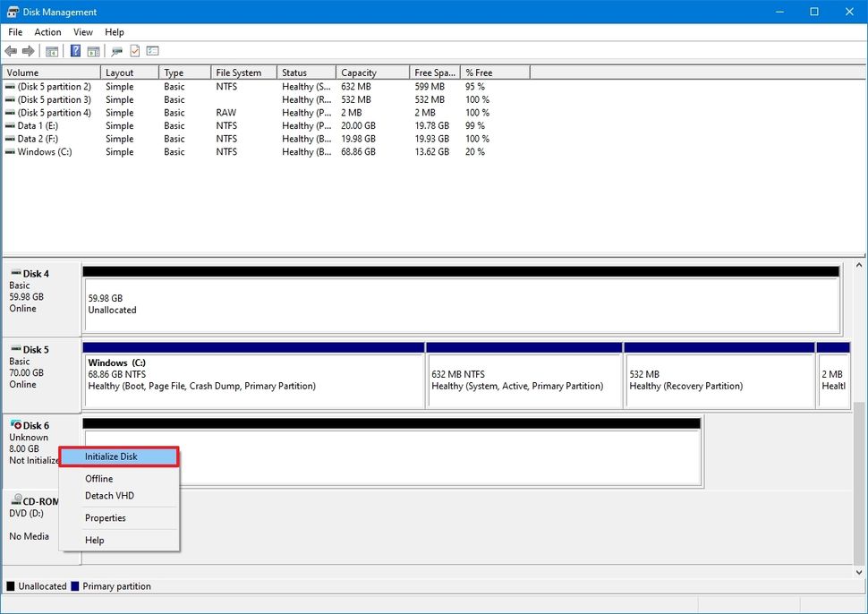The image size is (868, 614).
Task: Click the blue Help question mark icon
Action: pos(76,51)
